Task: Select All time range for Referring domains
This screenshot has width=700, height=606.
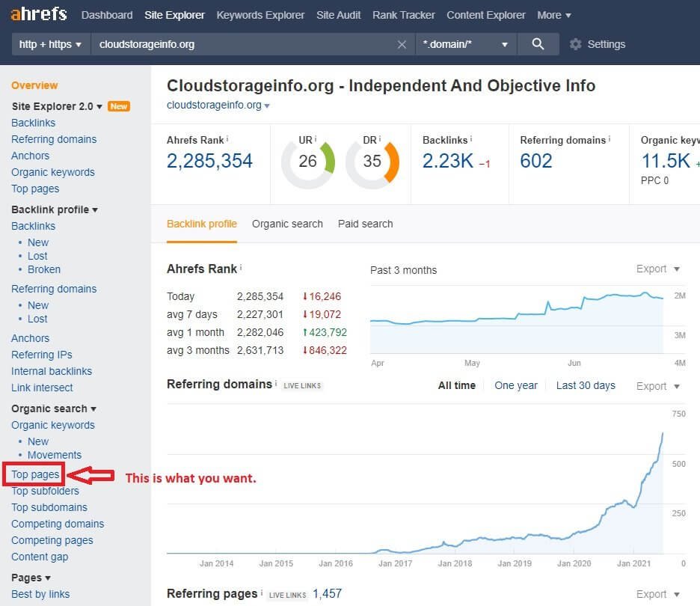Action: point(457,385)
